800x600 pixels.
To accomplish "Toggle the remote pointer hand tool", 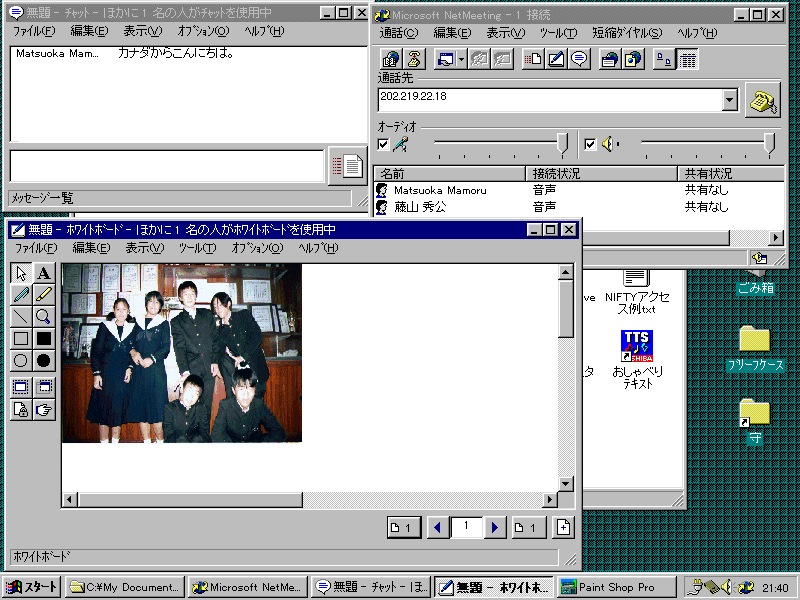I will click(44, 409).
